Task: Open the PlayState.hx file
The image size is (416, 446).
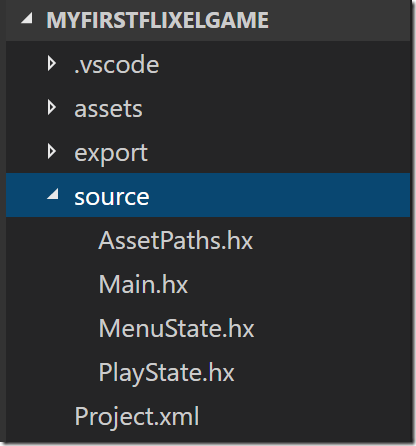Action: click(166, 373)
